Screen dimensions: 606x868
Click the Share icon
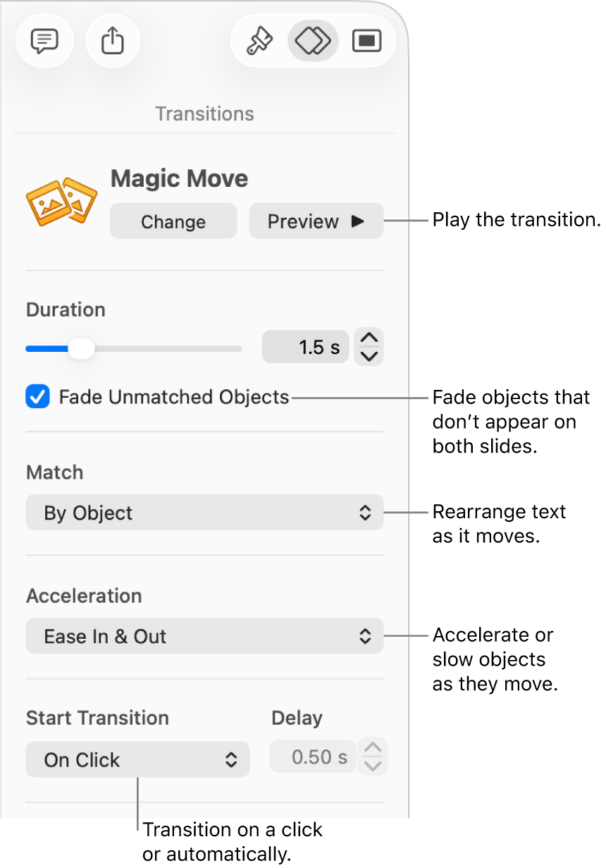click(113, 40)
